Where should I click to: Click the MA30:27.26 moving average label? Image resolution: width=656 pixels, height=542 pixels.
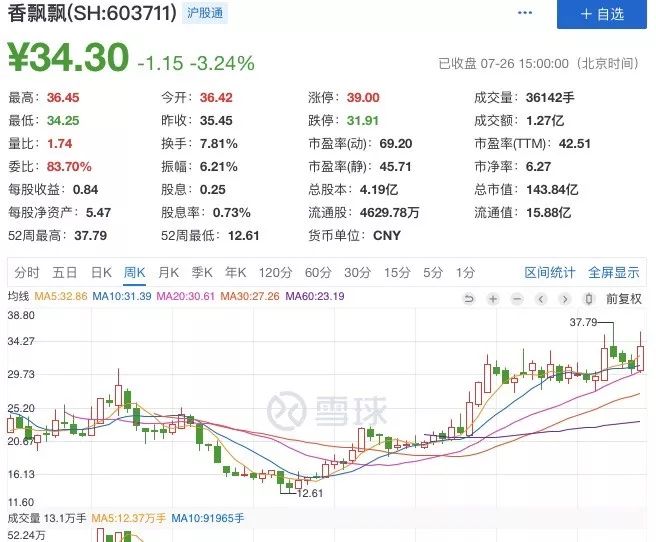point(250,297)
